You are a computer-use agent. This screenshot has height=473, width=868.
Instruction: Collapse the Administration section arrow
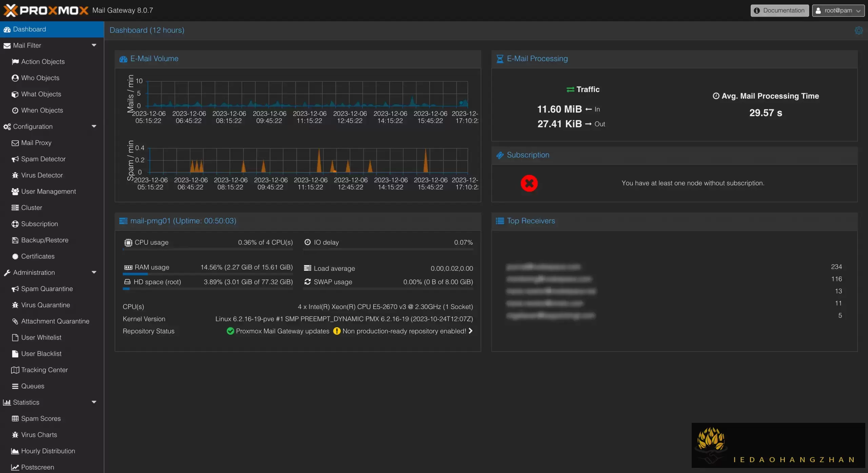(x=94, y=272)
